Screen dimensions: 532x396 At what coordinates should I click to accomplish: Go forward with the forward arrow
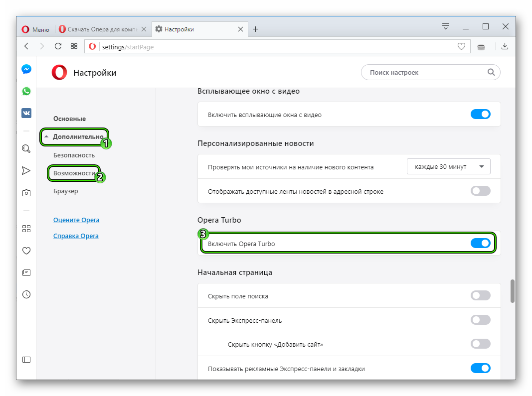[x=42, y=46]
